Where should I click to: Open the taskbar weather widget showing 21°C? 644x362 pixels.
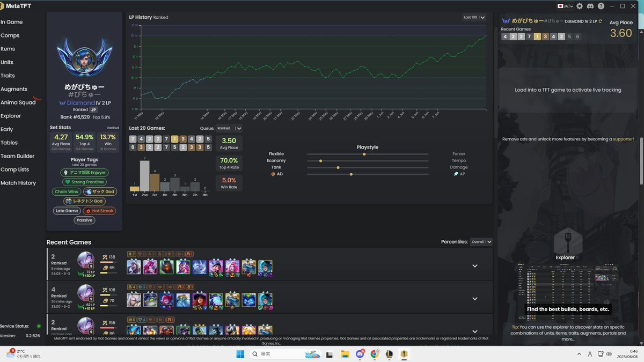[x=23, y=353]
